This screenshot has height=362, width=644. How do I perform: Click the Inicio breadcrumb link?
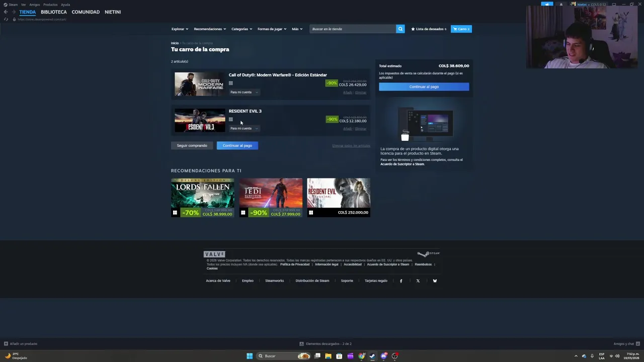coord(175,43)
